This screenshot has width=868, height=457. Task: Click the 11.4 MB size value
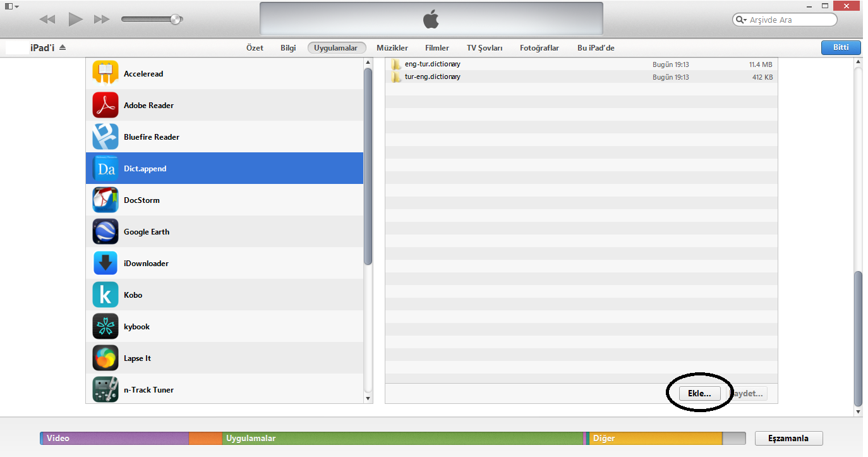[x=761, y=64]
